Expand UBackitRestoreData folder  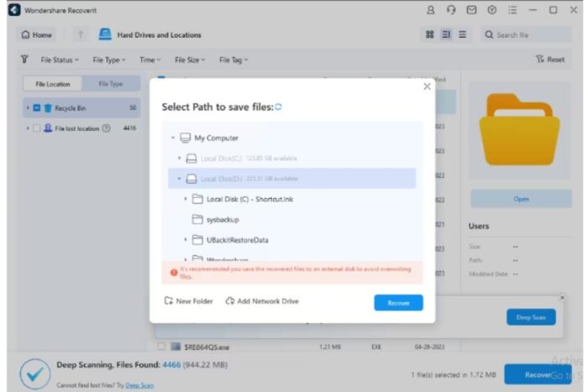tap(186, 239)
